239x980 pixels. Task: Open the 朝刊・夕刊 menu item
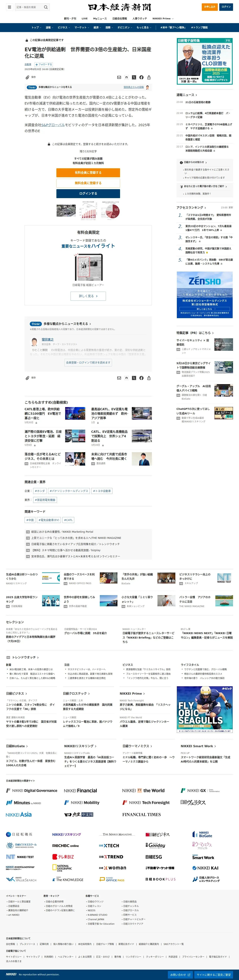pyautogui.click(x=70, y=19)
